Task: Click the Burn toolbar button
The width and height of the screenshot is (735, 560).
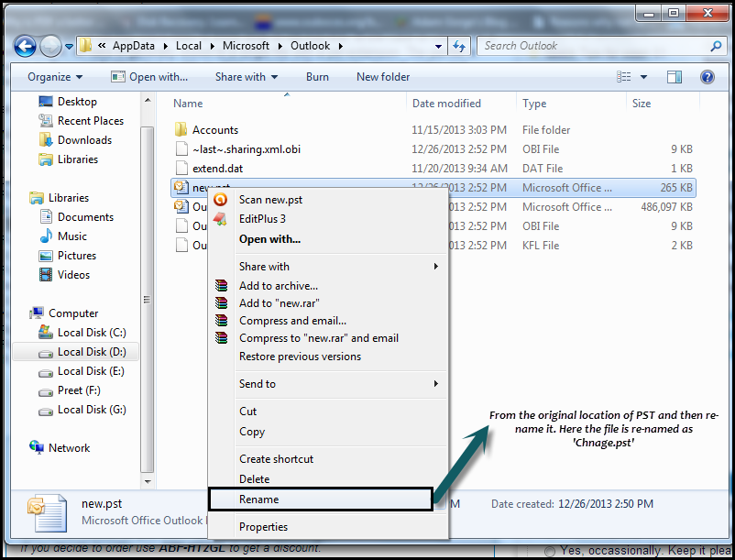Action: click(x=317, y=76)
